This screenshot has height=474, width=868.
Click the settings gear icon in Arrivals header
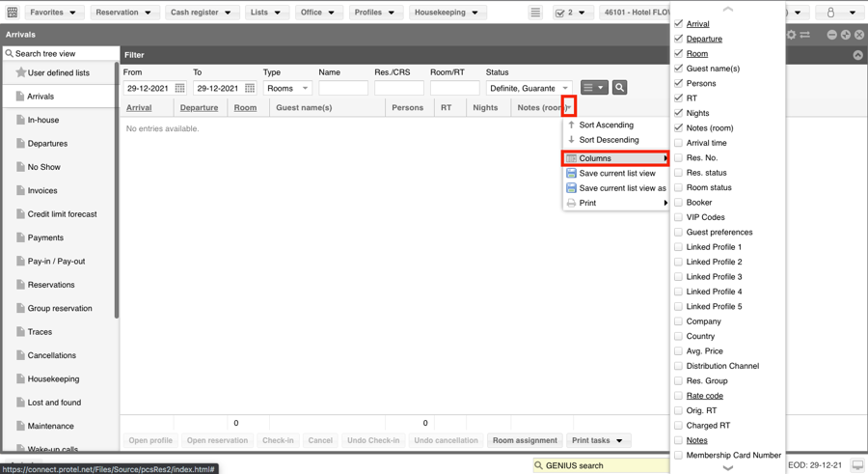tap(792, 35)
